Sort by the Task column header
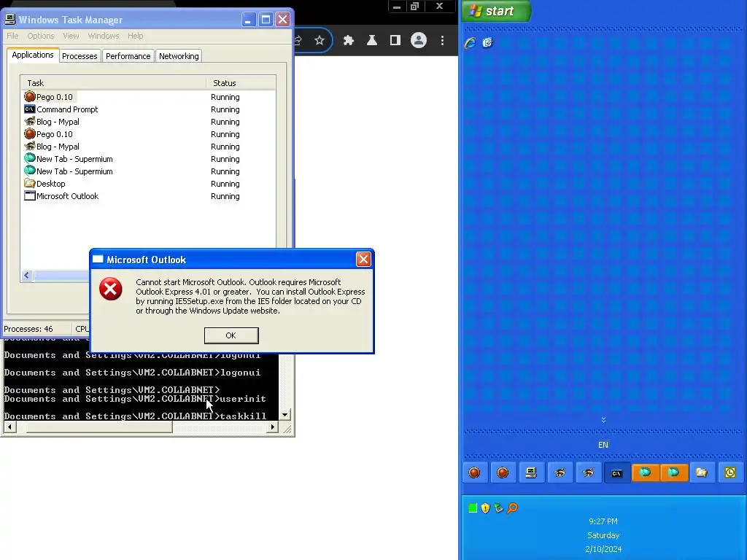Image resolution: width=747 pixels, height=560 pixels. click(x=113, y=83)
